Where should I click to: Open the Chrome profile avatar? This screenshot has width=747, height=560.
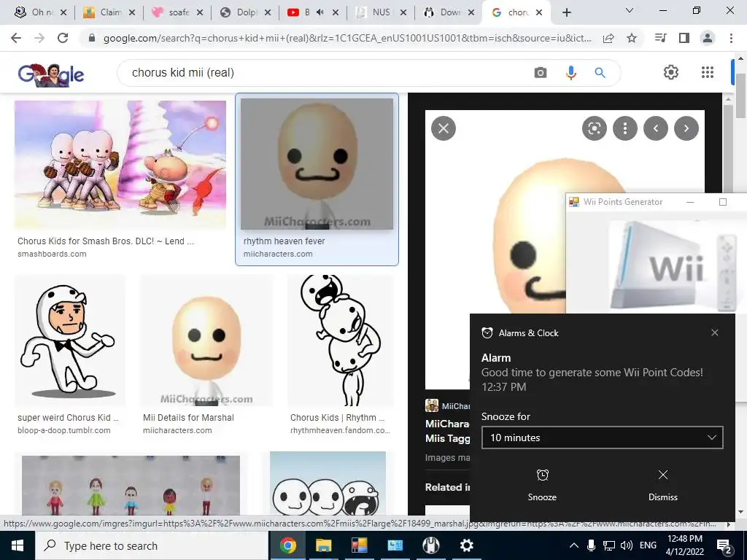point(708,38)
